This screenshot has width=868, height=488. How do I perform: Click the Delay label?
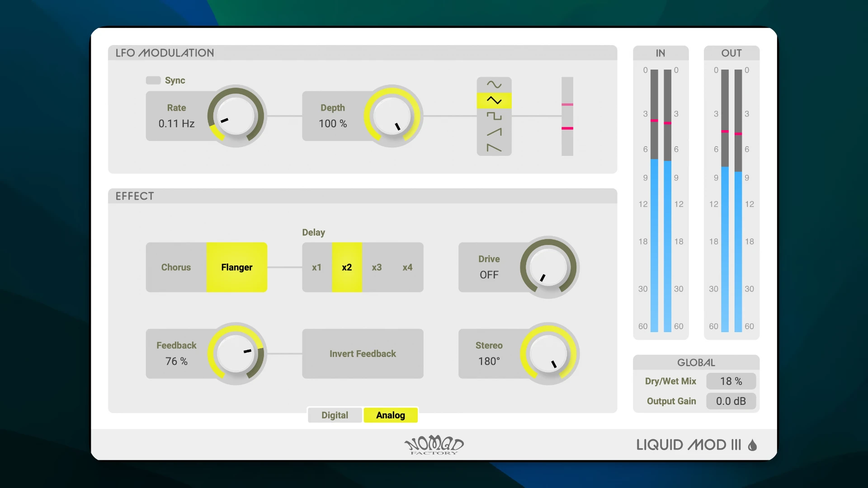click(x=313, y=232)
